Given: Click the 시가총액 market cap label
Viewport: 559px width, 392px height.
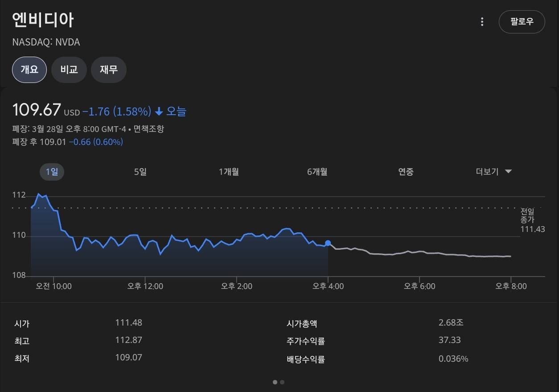Looking at the screenshot, I should click(x=302, y=324).
